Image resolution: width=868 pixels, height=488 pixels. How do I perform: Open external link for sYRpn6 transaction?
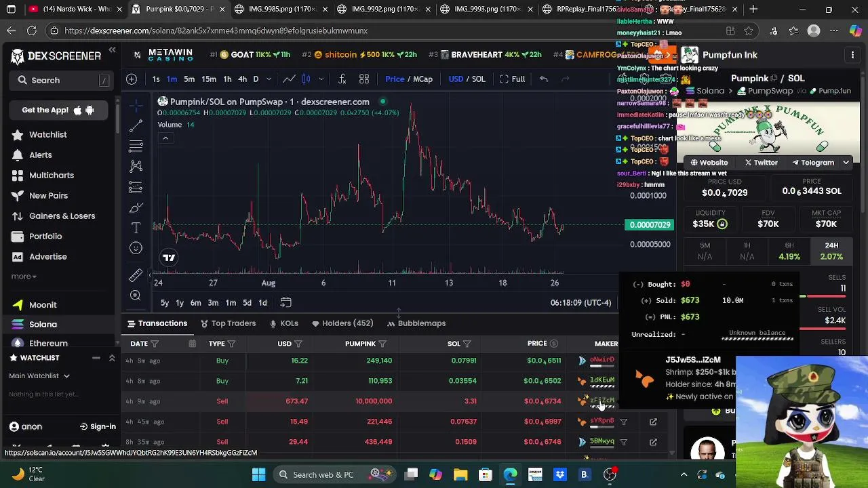pyautogui.click(x=653, y=422)
